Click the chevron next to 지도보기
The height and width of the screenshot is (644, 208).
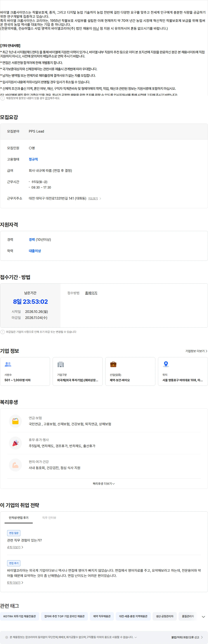[100, 199]
